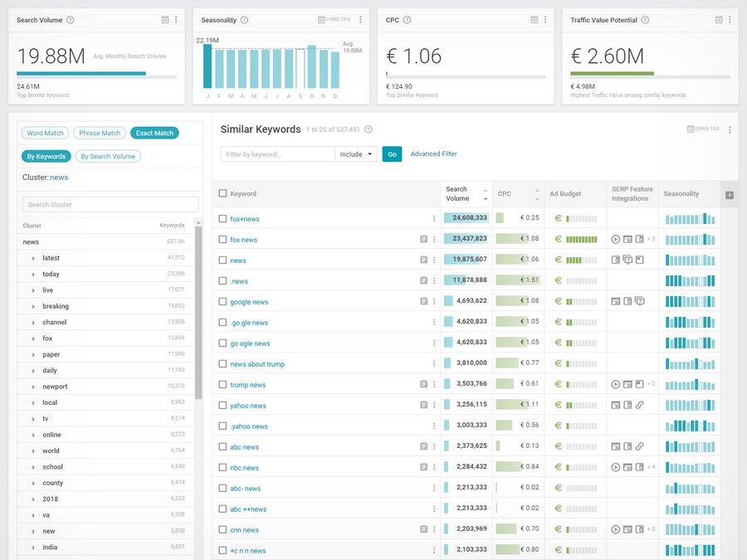Open row menu for fox+news keyword

(x=434, y=218)
